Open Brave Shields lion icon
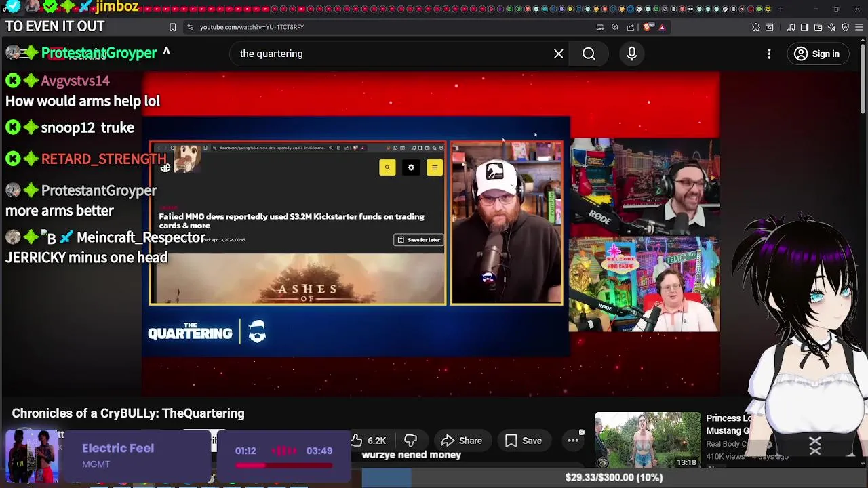Screen dimensions: 868x488 648,27
